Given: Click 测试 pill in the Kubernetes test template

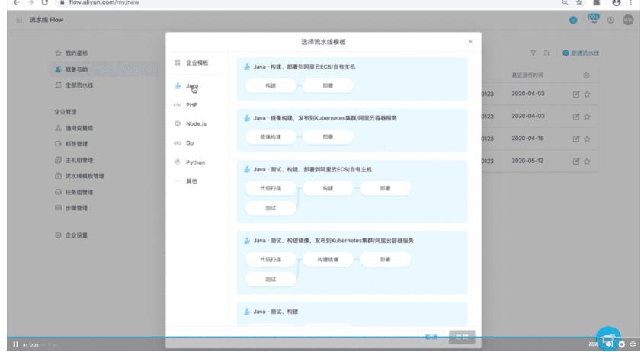Looking at the screenshot, I should click(x=271, y=280).
